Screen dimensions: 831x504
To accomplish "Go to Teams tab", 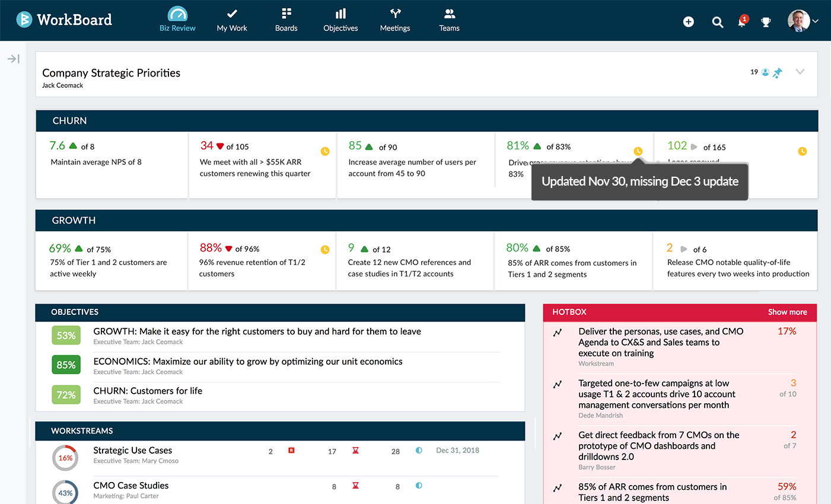I will pos(450,20).
